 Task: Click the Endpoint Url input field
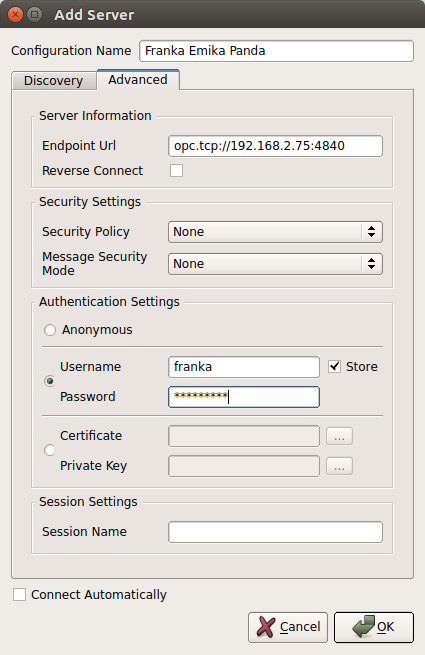275,146
